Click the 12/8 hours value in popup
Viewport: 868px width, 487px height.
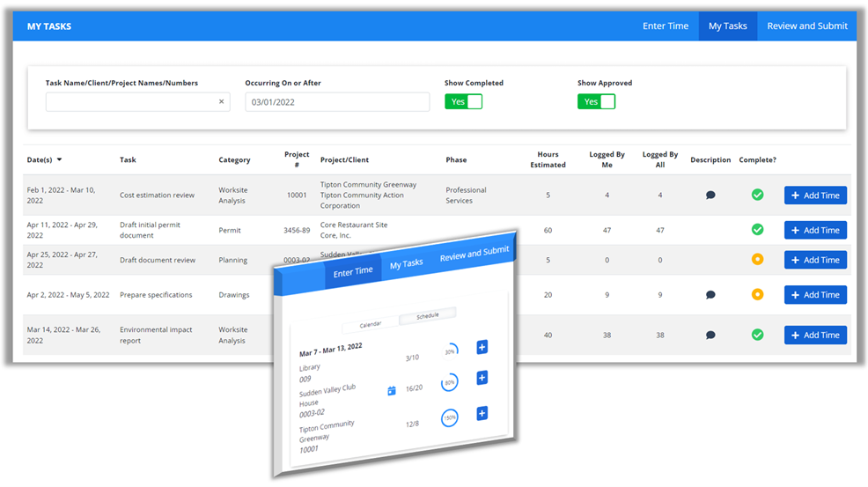[x=412, y=424]
